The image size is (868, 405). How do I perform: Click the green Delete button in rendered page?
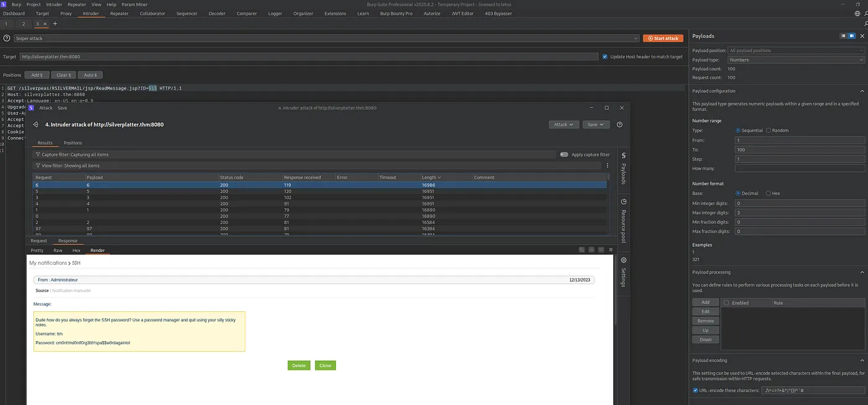coord(299,365)
